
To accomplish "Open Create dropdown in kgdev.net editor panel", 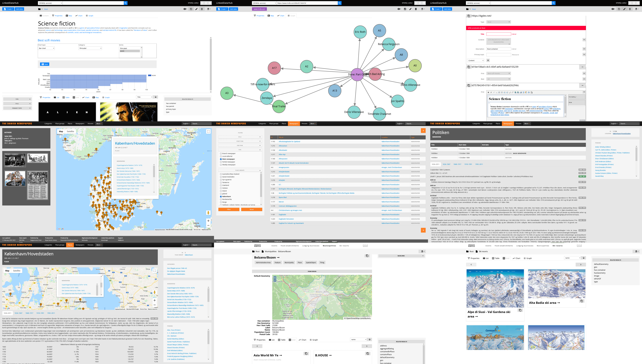I will pos(436,9).
